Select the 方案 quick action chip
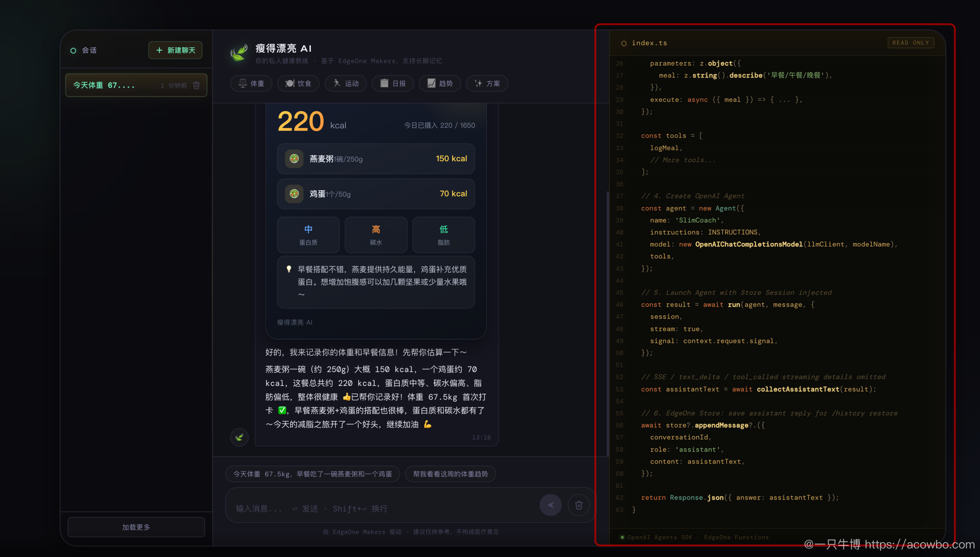Image resolution: width=980 pixels, height=557 pixels. coord(487,83)
